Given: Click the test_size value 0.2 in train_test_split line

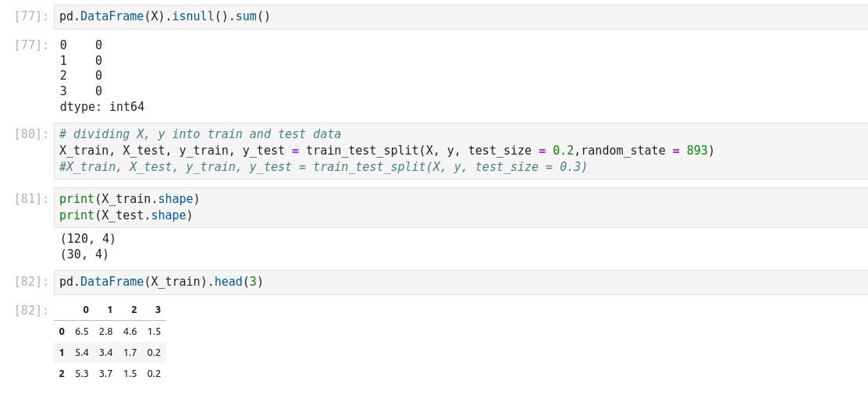Looking at the screenshot, I should [563, 151].
